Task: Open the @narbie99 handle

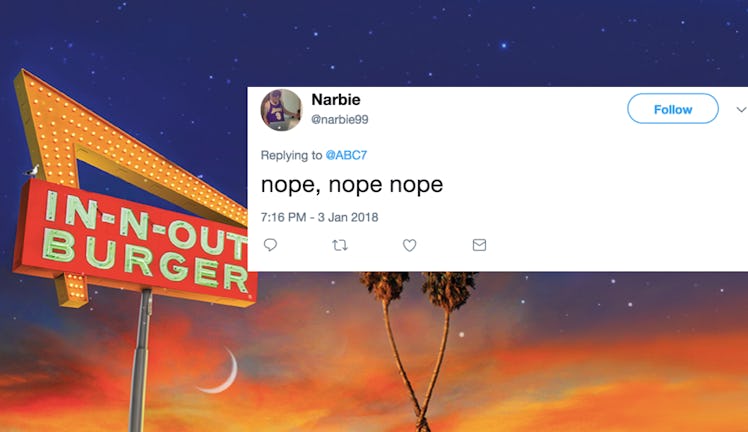Action: click(x=340, y=120)
